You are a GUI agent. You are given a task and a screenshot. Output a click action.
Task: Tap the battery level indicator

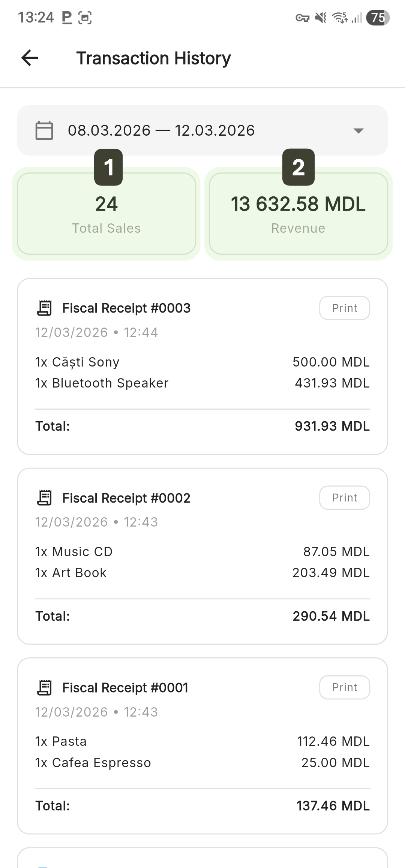tap(378, 18)
